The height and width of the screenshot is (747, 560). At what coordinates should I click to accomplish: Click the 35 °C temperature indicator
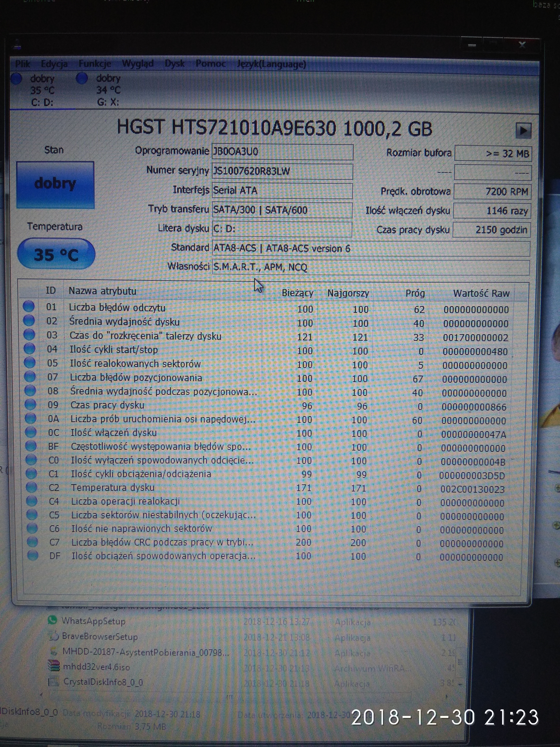pyautogui.click(x=56, y=254)
